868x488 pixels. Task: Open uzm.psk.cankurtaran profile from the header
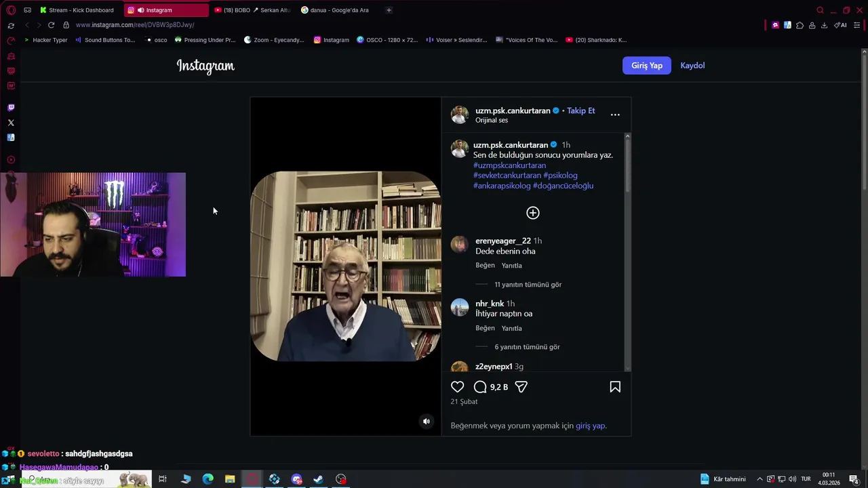tap(513, 110)
